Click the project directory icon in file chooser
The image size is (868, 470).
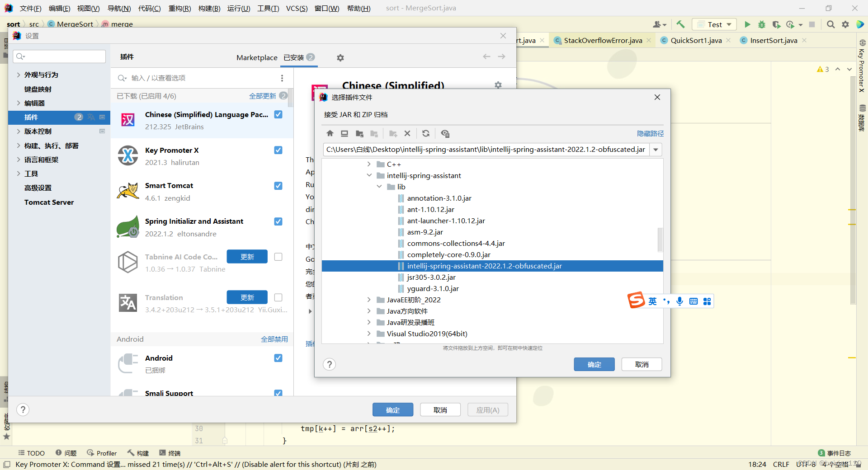359,133
